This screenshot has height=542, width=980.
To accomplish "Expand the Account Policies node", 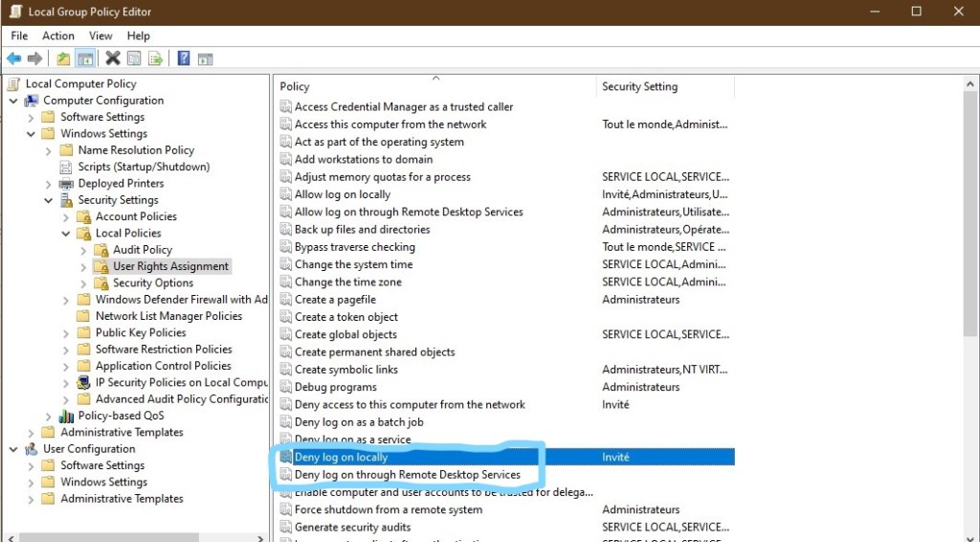I will 66,216.
